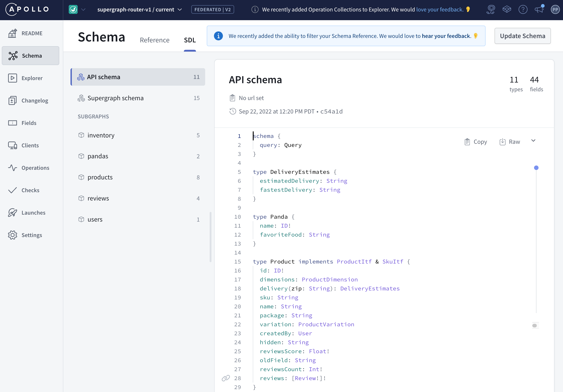Download the Raw schema file
This screenshot has height=392, width=563.
pos(510,142)
